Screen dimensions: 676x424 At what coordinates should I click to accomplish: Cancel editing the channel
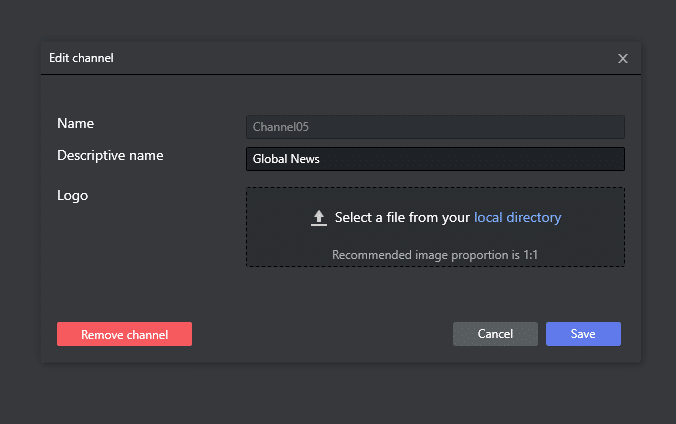[x=495, y=334]
